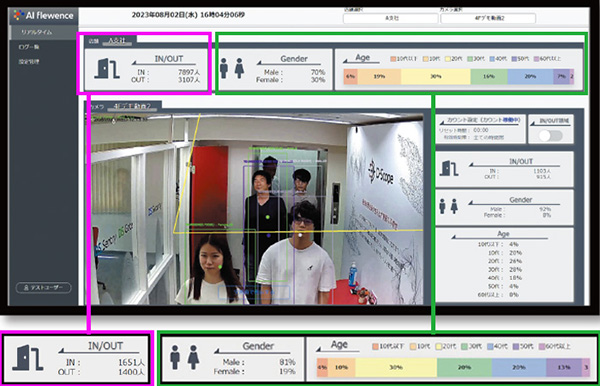Open カウント設定 panel heading
The width and height of the screenshot is (600, 386).
(481, 120)
